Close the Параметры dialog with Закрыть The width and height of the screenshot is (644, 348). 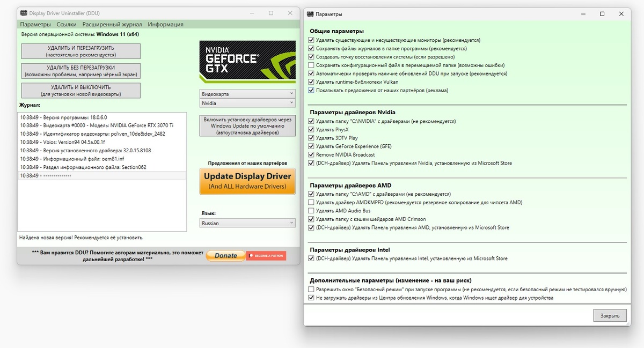[610, 315]
